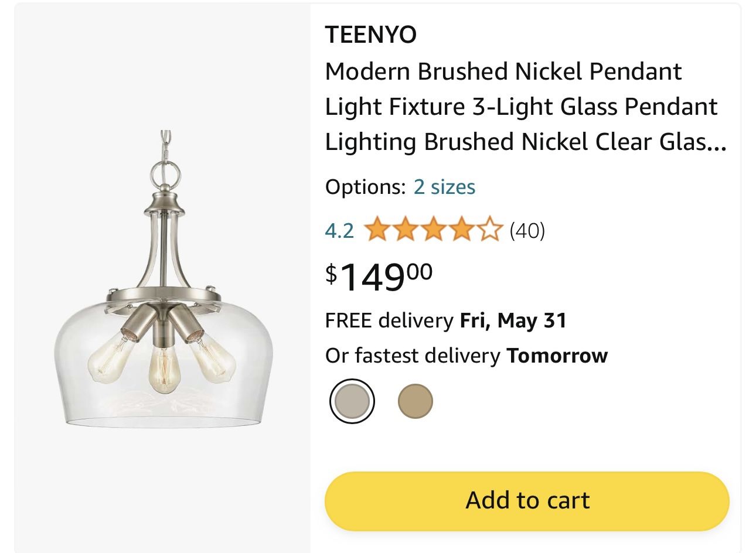Click the third orange rating star

[433, 230]
